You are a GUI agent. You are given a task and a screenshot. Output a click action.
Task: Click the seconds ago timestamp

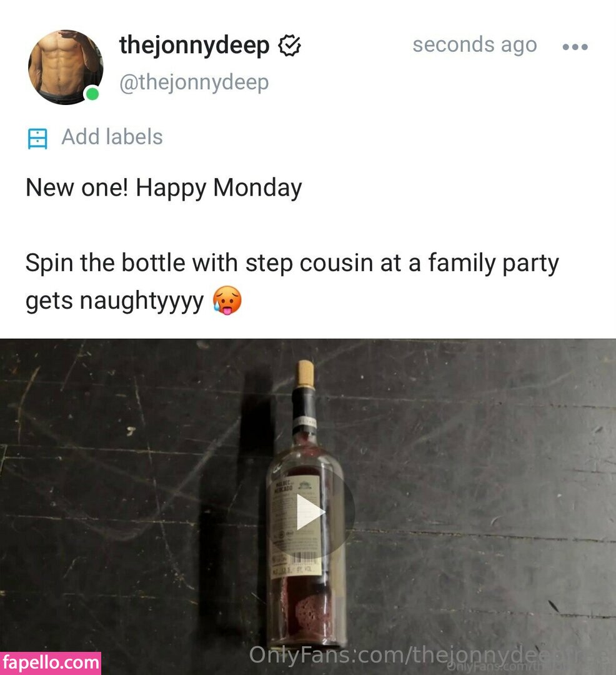[474, 45]
